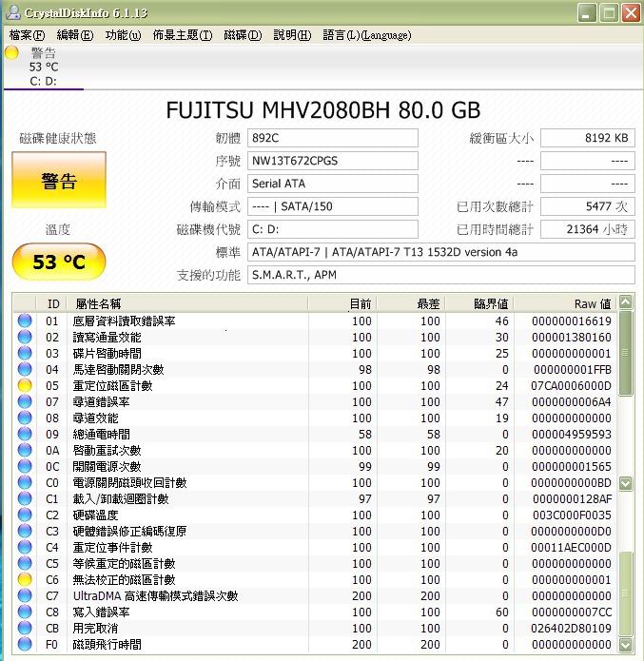Image resolution: width=644 pixels, height=661 pixels.
Task: Click the blue status icon for attribute 04
Action: 25,369
